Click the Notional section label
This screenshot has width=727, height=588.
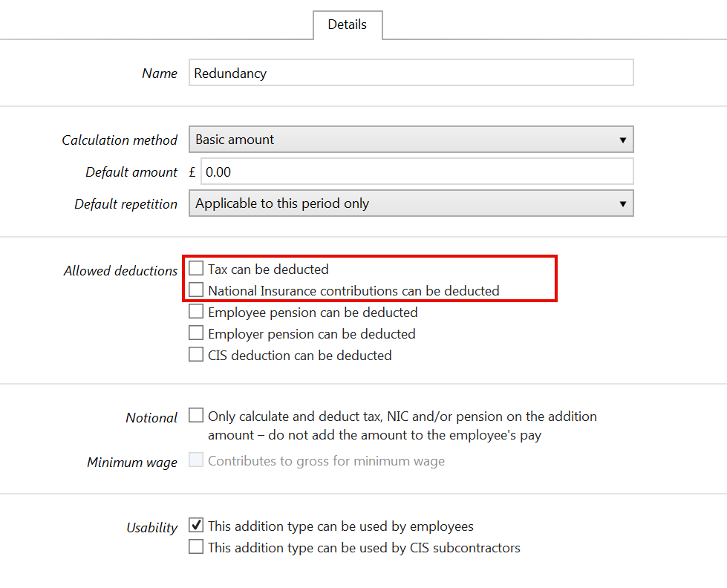151,418
